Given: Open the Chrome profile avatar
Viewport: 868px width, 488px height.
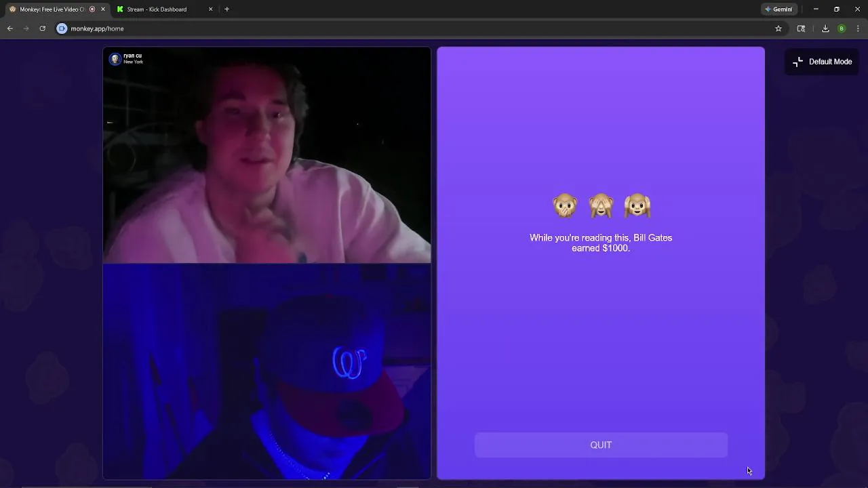Looking at the screenshot, I should (842, 28).
